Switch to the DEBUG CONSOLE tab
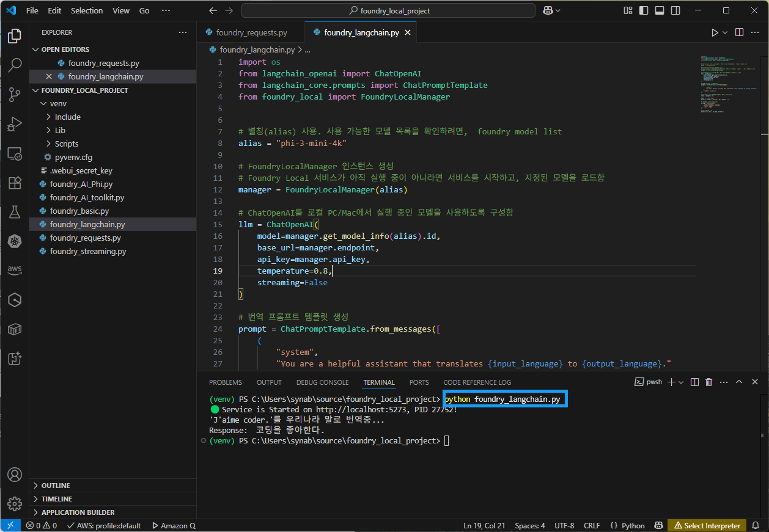 point(322,382)
